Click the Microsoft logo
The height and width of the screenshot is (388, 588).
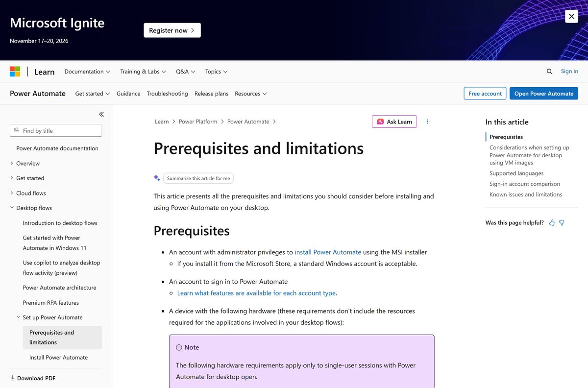pos(15,72)
